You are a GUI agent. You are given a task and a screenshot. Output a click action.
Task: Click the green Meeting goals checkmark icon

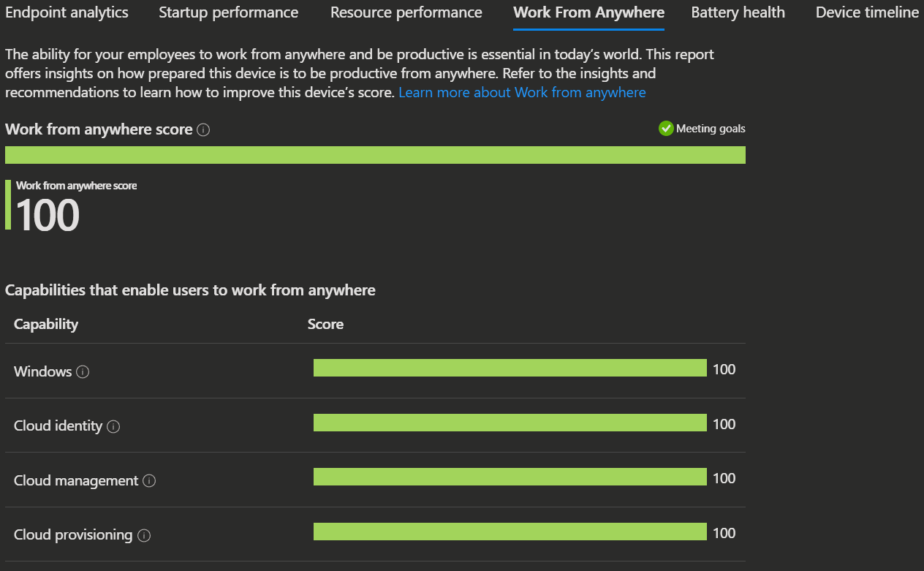point(666,129)
